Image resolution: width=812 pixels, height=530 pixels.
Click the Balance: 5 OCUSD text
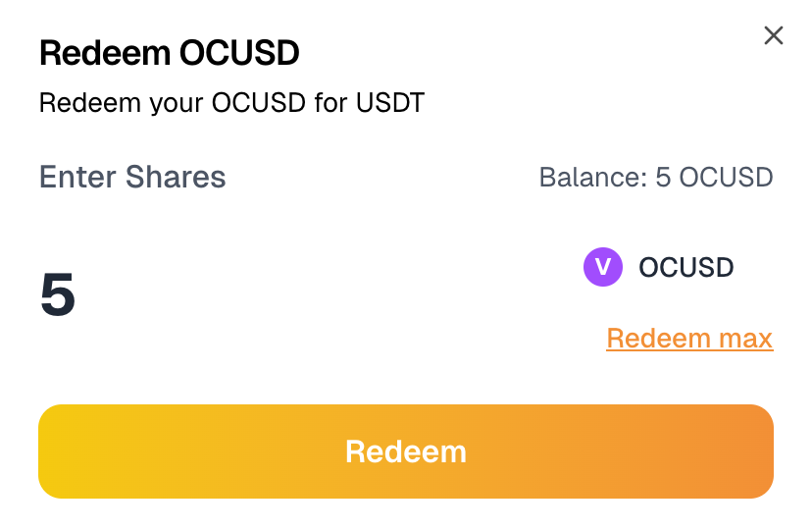coord(656,178)
